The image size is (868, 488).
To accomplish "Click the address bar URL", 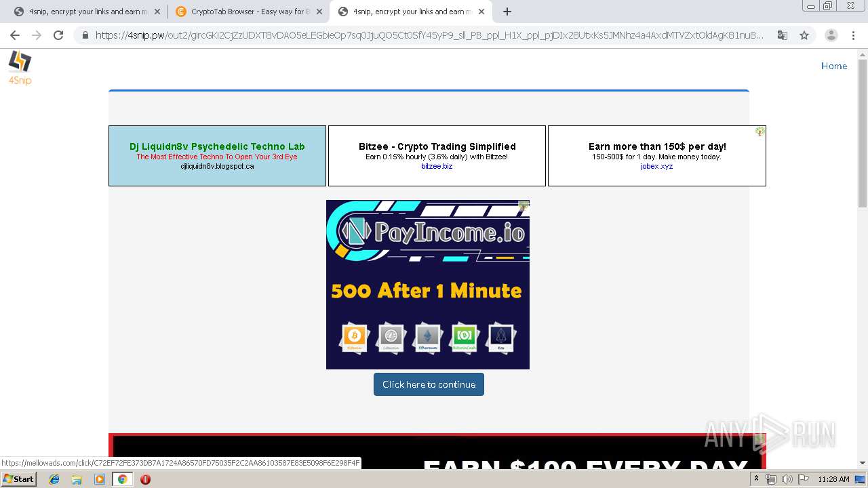I will [429, 35].
